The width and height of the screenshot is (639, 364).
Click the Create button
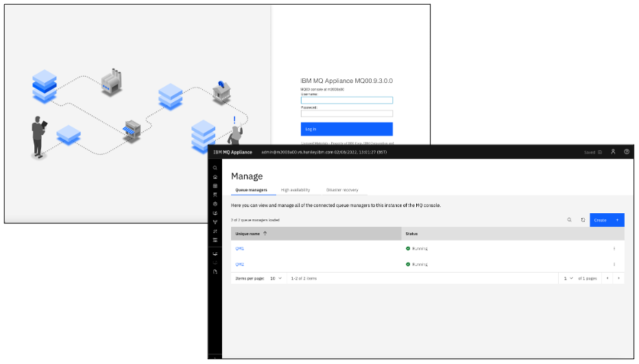point(607,220)
